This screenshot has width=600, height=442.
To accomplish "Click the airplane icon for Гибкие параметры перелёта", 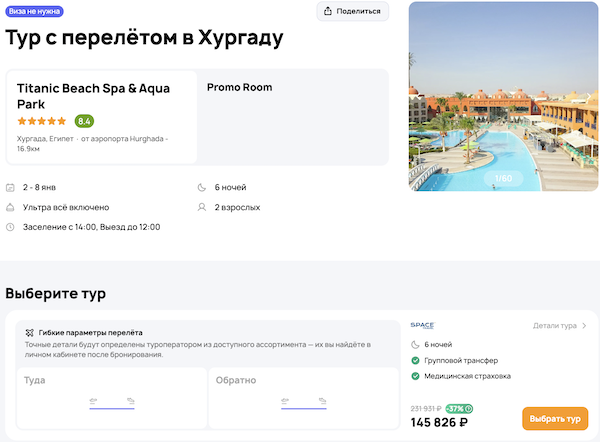I will click(x=30, y=332).
